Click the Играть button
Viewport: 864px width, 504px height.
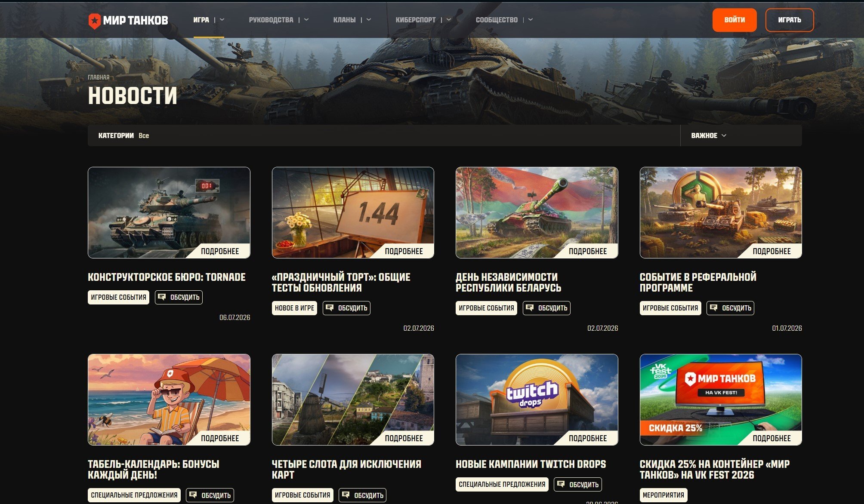[790, 20]
